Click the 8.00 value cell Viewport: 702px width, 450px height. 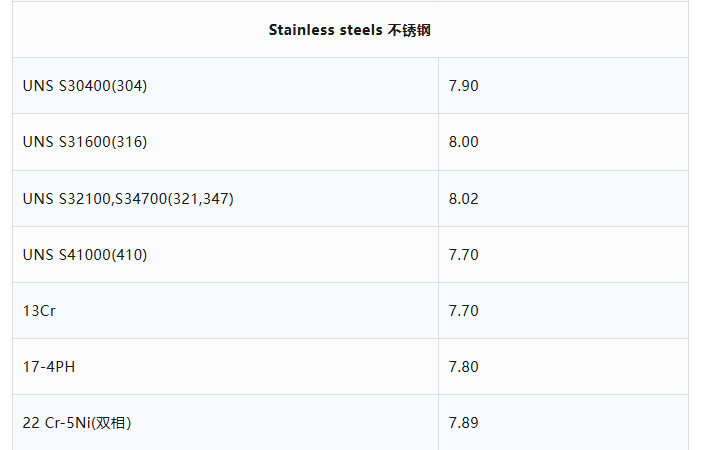coord(464,142)
